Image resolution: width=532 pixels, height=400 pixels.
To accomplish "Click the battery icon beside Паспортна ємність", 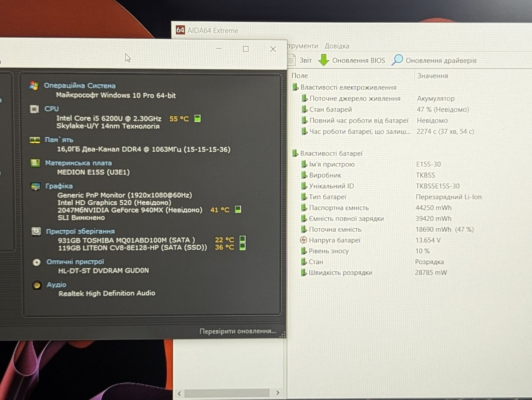I will tap(304, 208).
